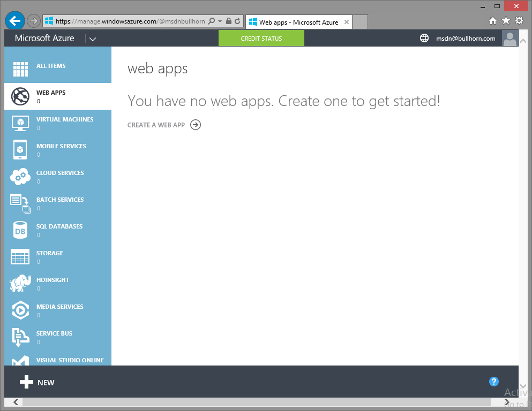Select MEDIA SERVICES label in the sidebar
Viewport: 532px width, 411px height.
click(x=59, y=307)
